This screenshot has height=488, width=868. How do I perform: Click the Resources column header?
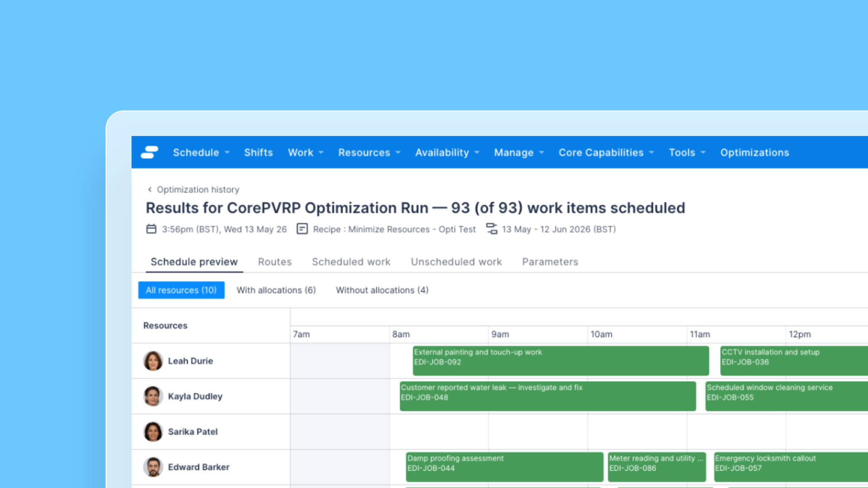(x=165, y=325)
